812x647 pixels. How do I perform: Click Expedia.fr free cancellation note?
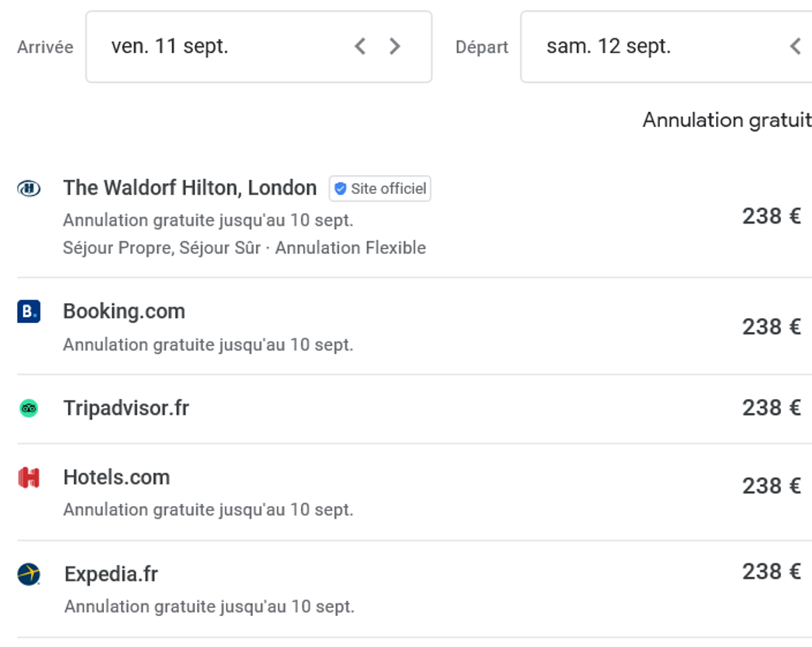(x=209, y=606)
